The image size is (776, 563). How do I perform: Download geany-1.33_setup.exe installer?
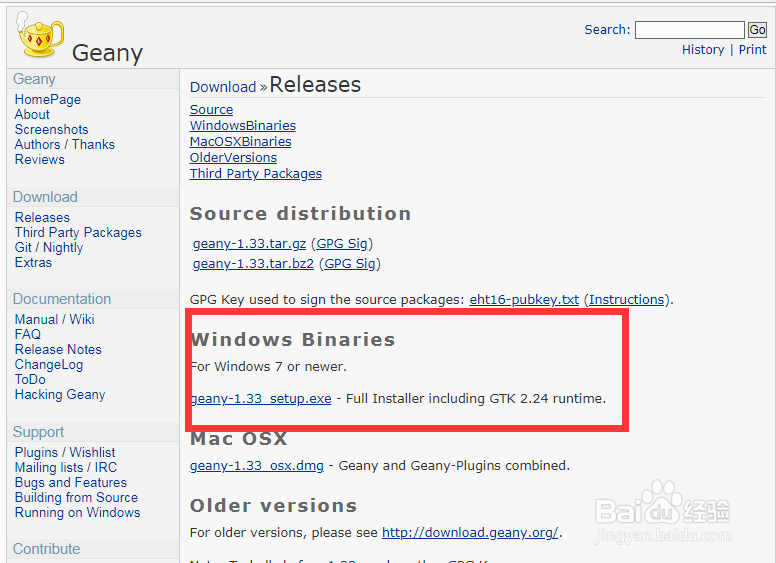[x=261, y=399]
